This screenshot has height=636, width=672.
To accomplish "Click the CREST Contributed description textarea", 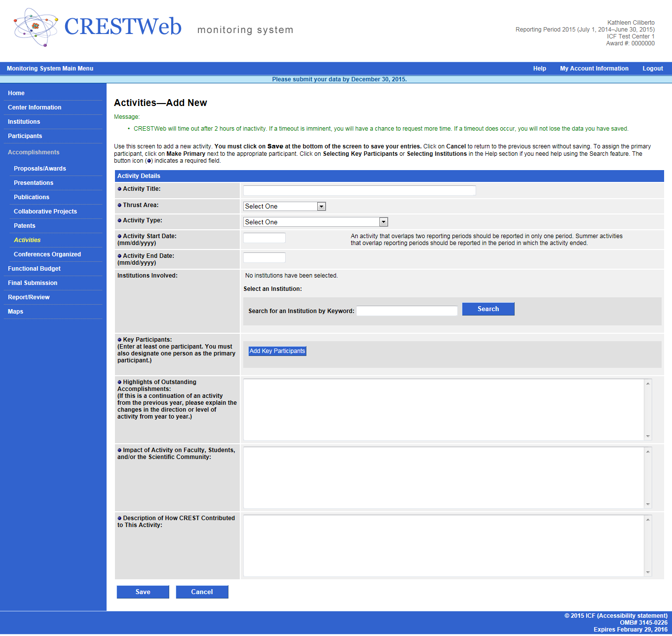I will (x=444, y=546).
